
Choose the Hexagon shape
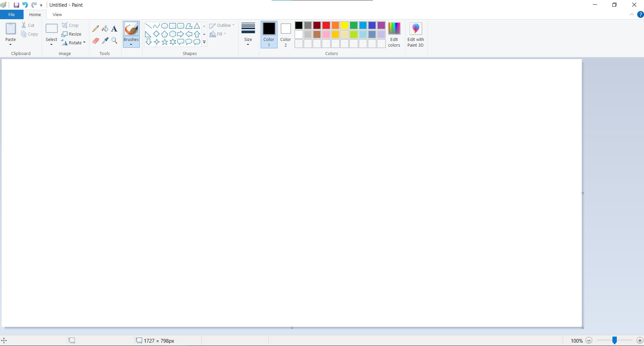(173, 34)
